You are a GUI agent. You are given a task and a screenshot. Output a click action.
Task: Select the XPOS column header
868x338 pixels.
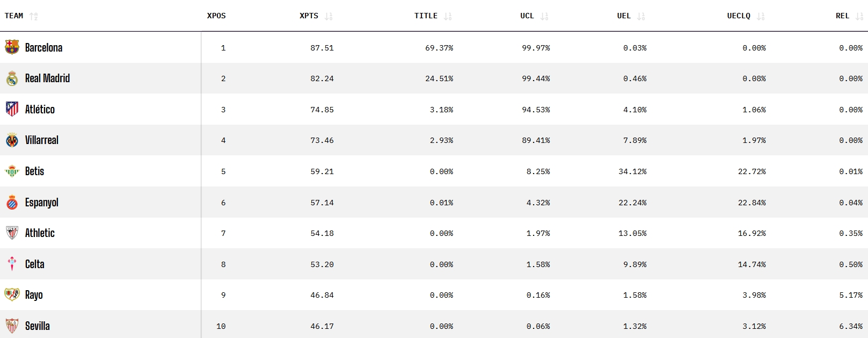point(216,16)
